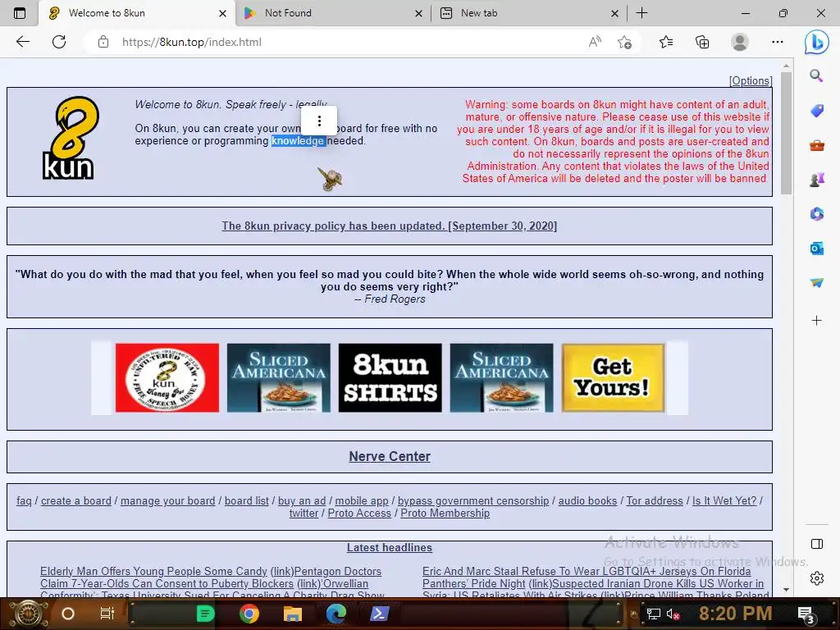Screen dimensions: 840x630
Task: Add this page to favorites star icon
Action: [624, 42]
